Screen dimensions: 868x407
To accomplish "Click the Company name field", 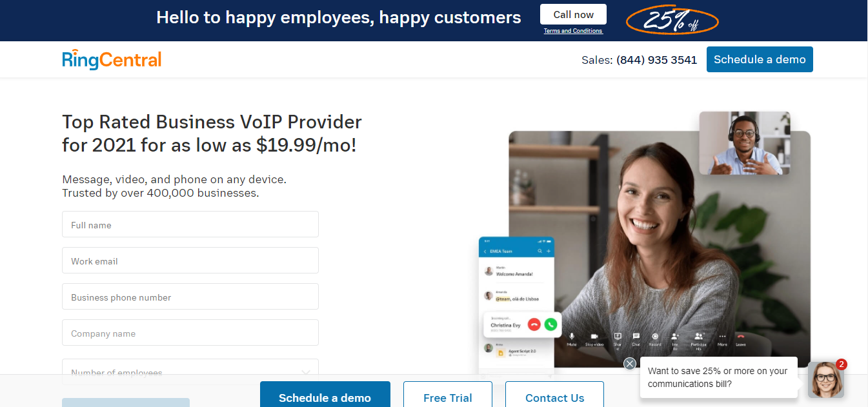I will point(190,333).
